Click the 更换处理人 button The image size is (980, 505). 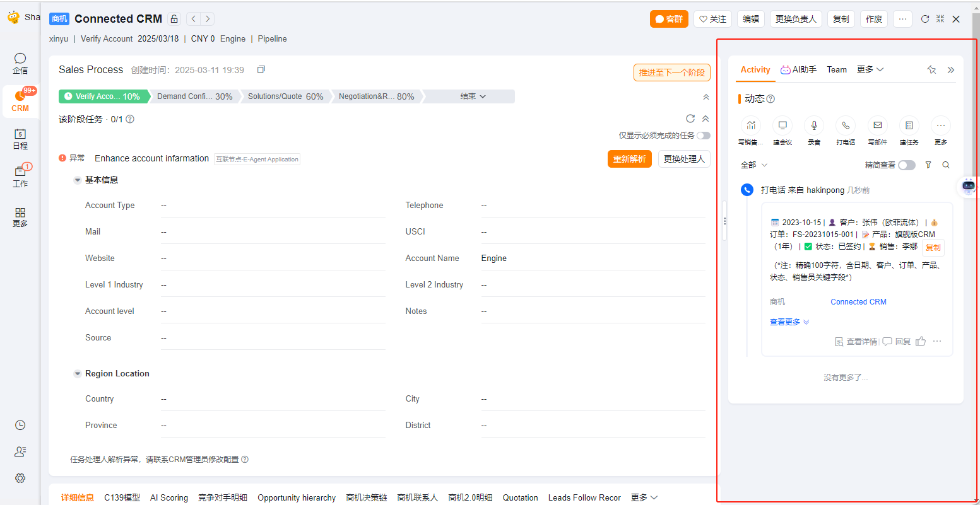coord(684,159)
